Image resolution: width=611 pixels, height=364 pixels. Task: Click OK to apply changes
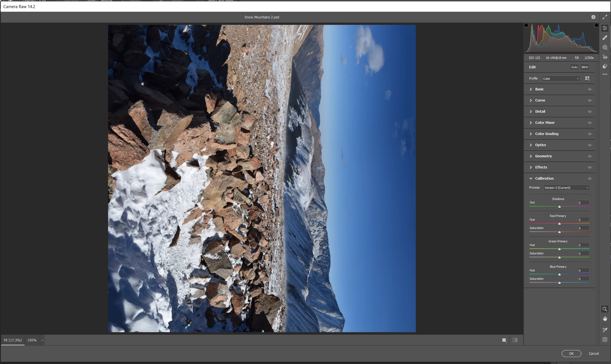point(571,353)
